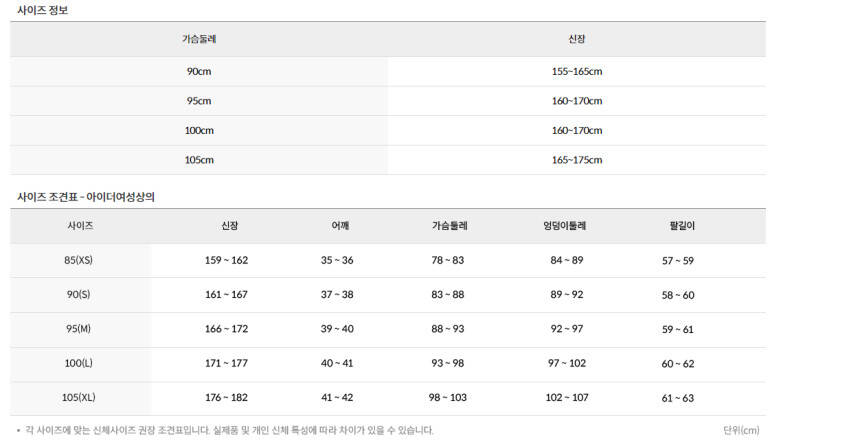Screen dimensions: 860x440
Task: Select the 90(S) size row label
Action: pyautogui.click(x=78, y=295)
